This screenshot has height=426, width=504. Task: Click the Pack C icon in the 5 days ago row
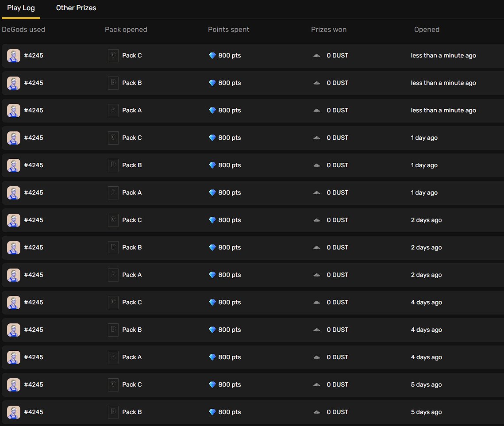pos(113,384)
